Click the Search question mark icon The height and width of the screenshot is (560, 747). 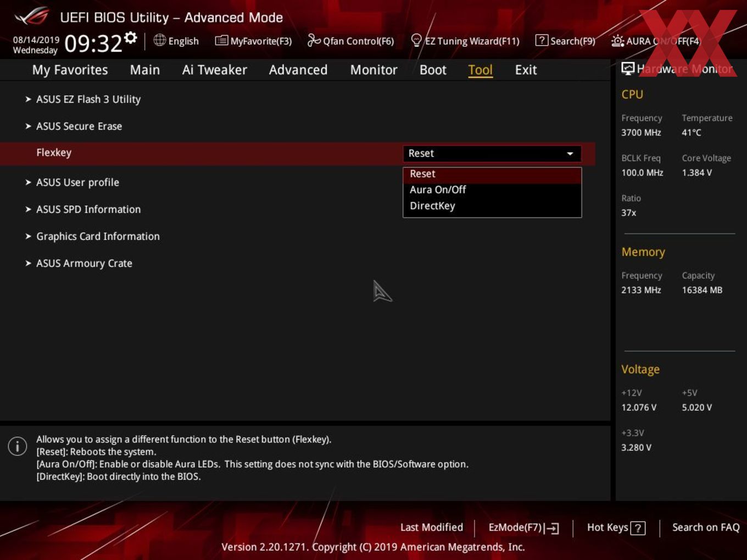pyautogui.click(x=542, y=40)
